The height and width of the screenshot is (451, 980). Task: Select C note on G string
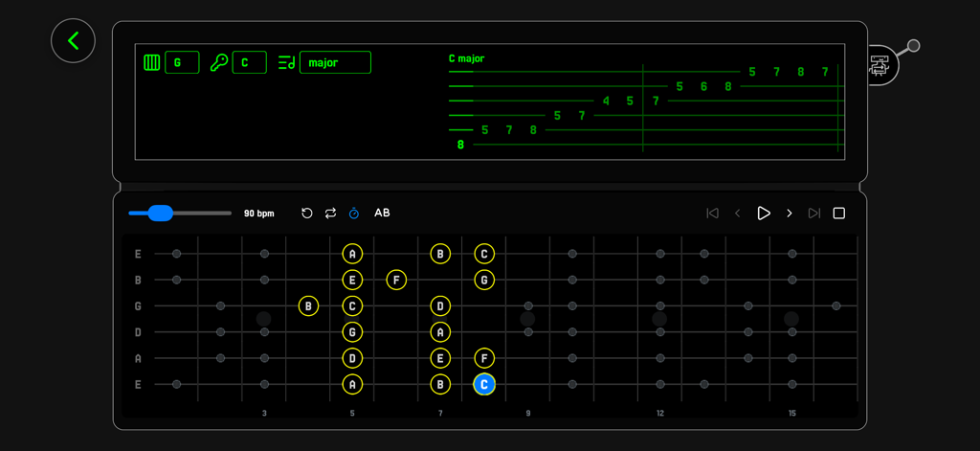[x=352, y=305]
